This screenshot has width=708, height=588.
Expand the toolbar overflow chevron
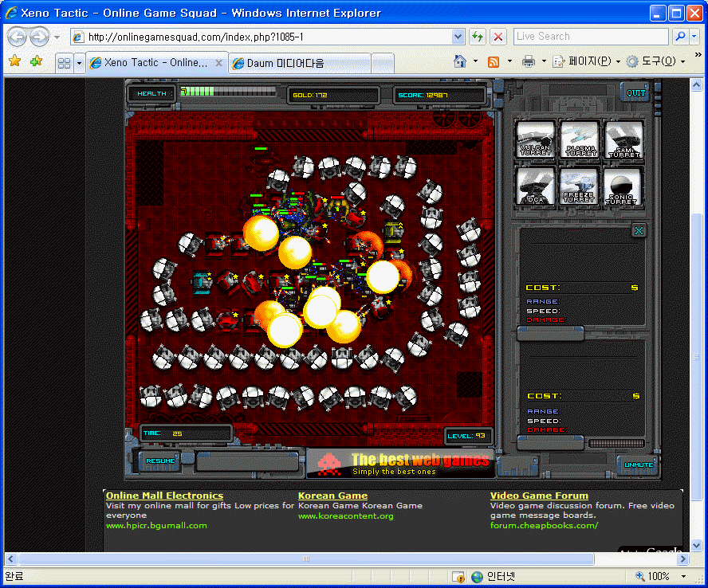698,55
